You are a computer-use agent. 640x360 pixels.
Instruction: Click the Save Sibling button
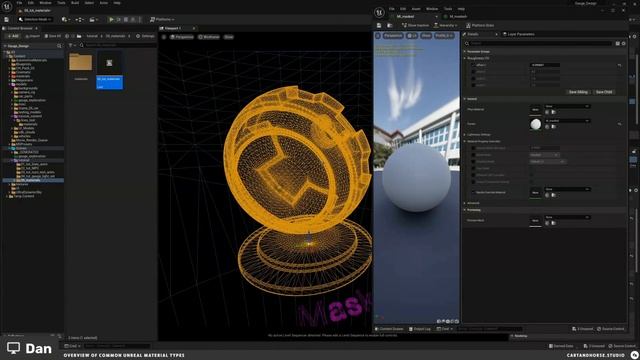pos(578,92)
